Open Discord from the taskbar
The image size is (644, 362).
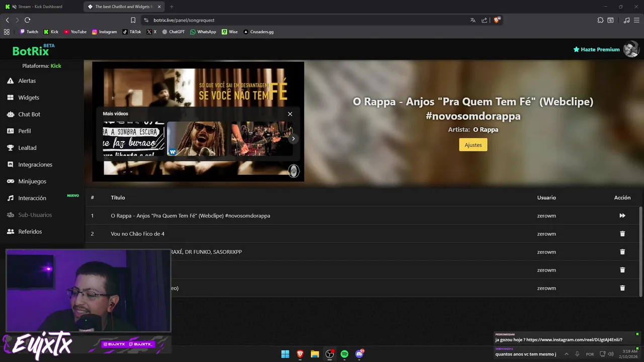(x=359, y=354)
